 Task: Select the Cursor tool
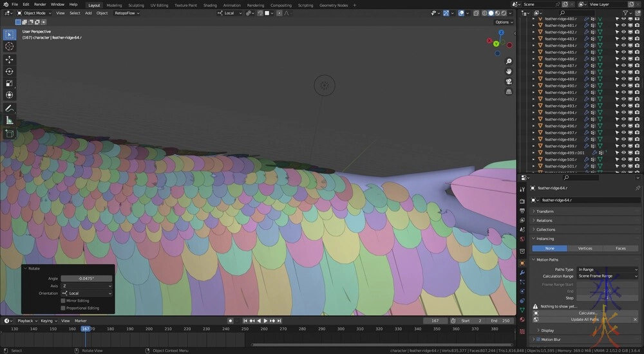pos(9,46)
